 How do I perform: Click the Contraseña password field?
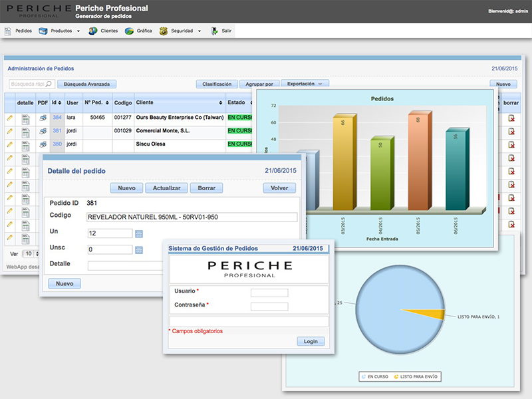[x=269, y=307]
